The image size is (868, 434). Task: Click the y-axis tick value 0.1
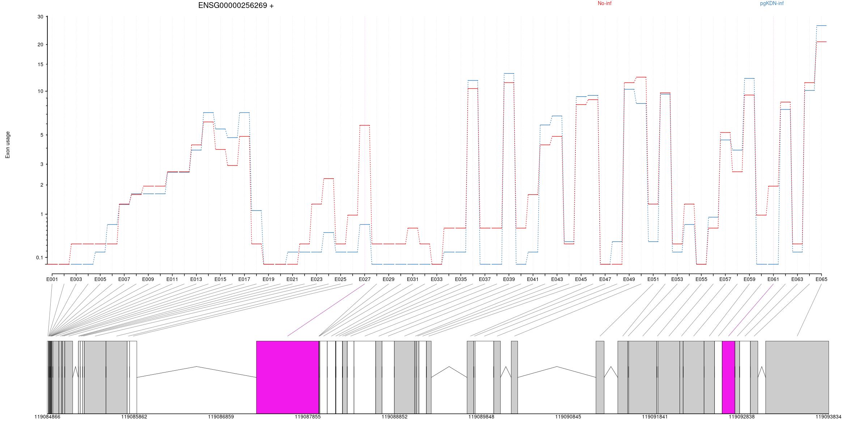(x=39, y=258)
